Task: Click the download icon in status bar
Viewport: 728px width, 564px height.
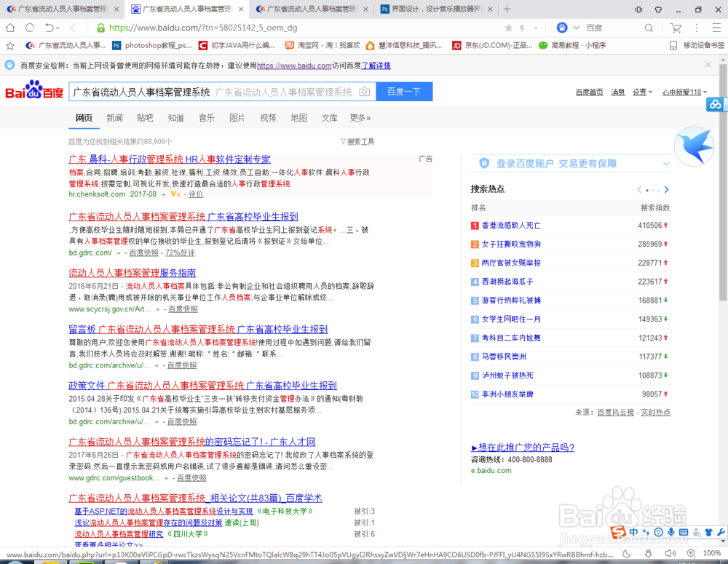Action: coord(649,553)
